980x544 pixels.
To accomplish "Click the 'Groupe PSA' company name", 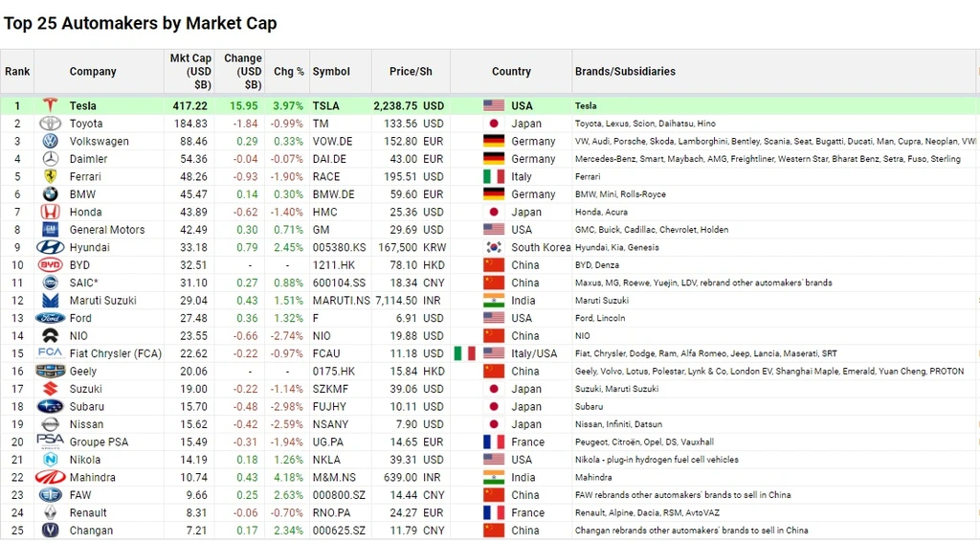I will (x=99, y=442).
